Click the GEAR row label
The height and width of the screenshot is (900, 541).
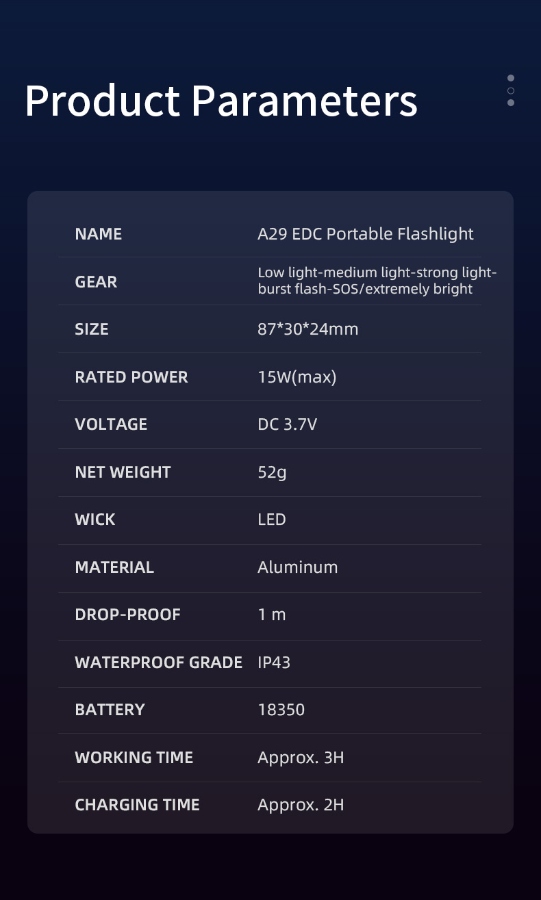point(96,282)
